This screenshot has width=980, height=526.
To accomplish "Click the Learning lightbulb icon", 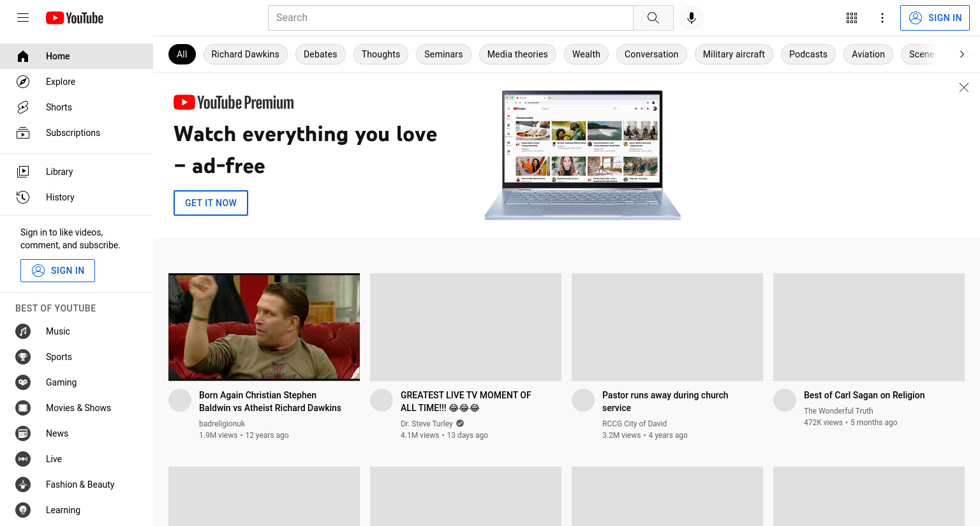I will [23, 510].
